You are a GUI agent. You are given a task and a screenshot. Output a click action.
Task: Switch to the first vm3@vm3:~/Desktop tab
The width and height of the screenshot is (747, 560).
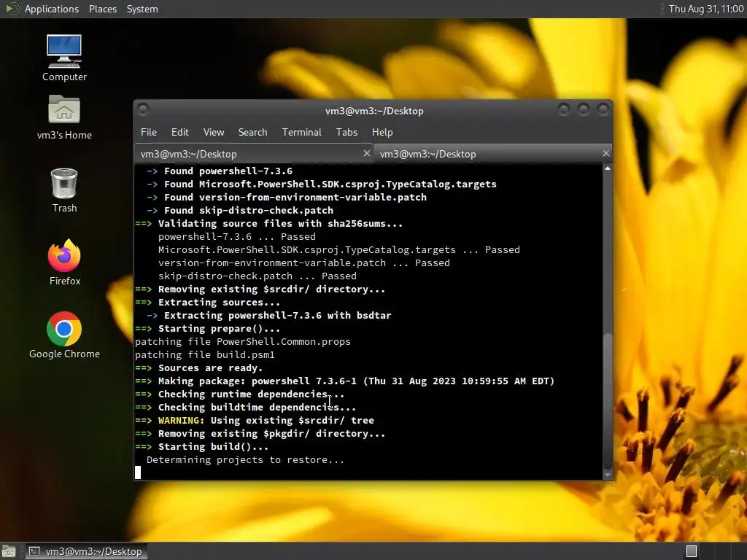[x=253, y=154]
